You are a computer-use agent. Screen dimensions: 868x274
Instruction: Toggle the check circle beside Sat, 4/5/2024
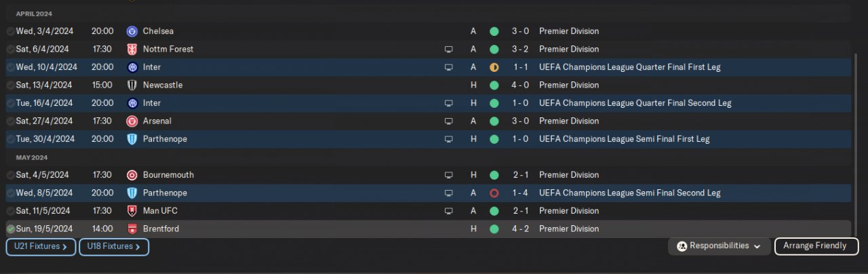point(10,175)
